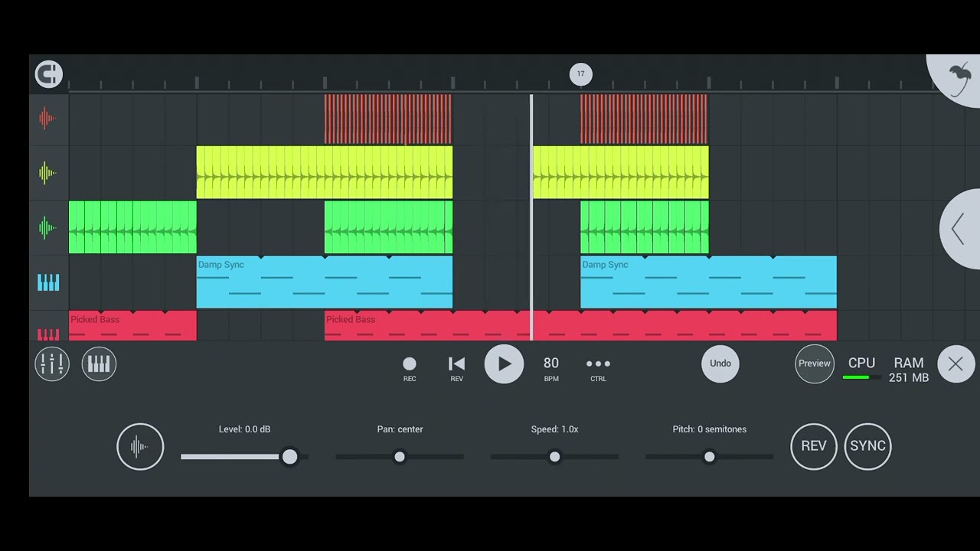Toggle reverse with round REV button
Image resolution: width=980 pixels, height=551 pixels.
(813, 446)
